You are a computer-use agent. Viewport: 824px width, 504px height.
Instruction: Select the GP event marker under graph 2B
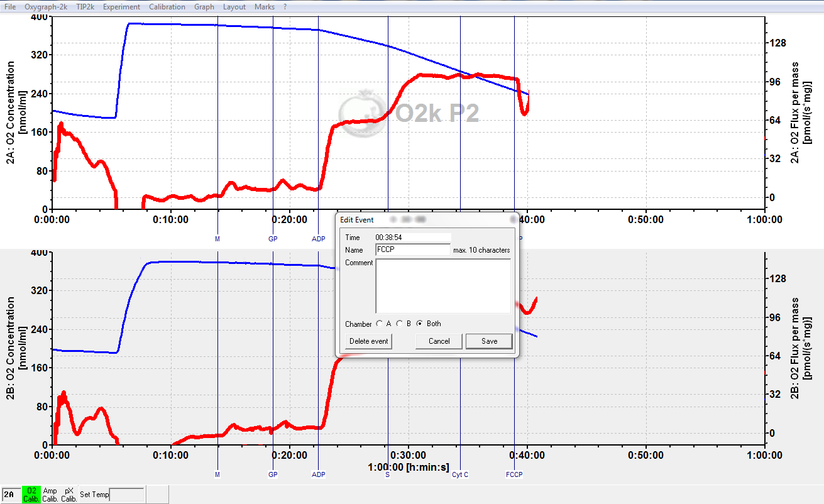point(273,474)
